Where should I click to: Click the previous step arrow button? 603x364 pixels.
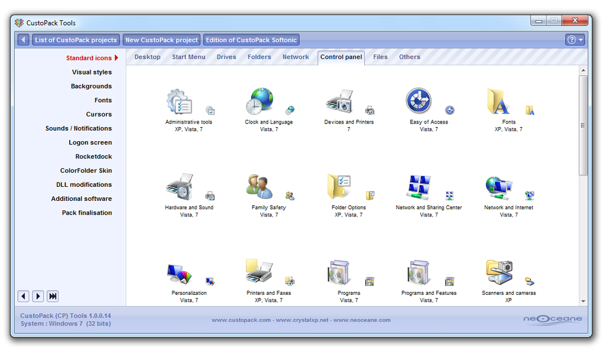point(24,296)
